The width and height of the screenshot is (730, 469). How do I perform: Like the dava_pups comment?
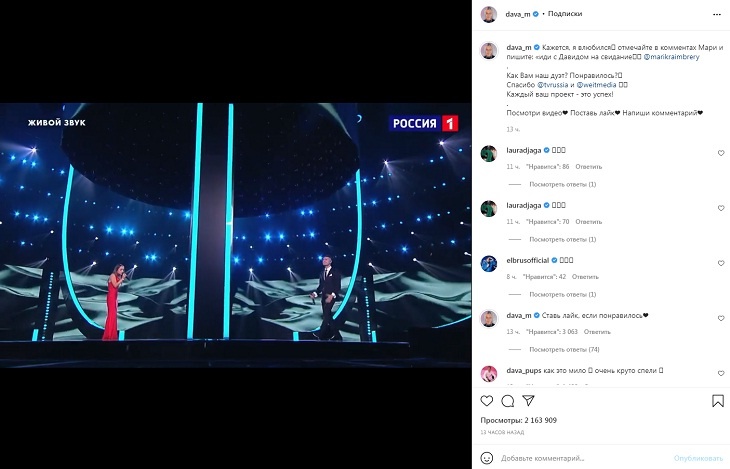pos(721,373)
